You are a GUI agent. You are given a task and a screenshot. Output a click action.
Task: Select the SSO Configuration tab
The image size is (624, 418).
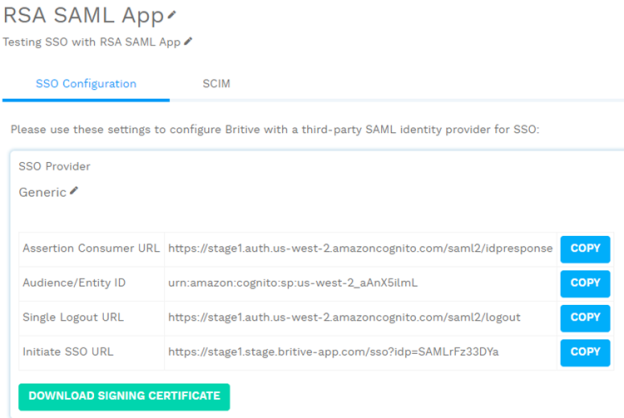point(86,83)
